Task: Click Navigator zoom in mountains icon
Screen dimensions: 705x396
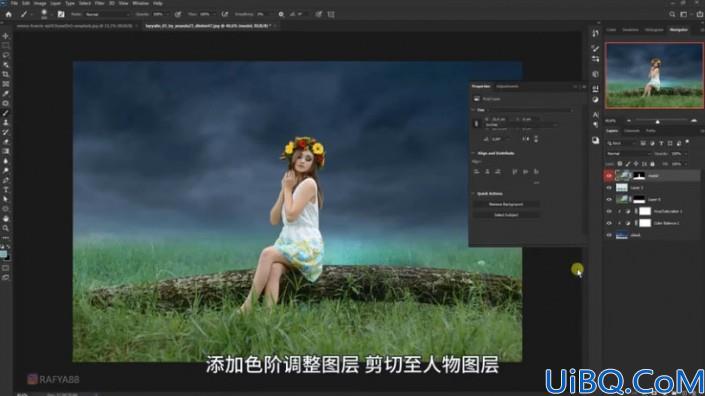Action: coord(694,121)
